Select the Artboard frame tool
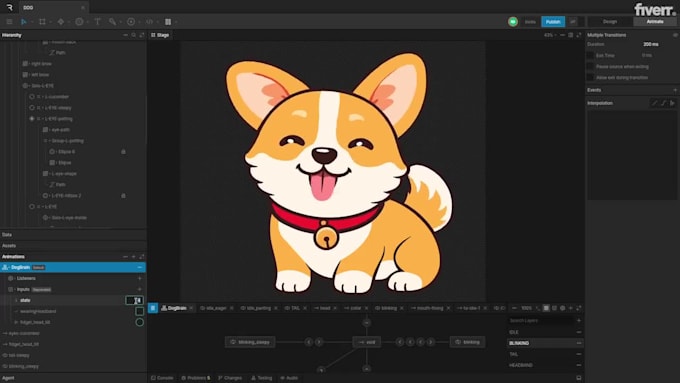Screen dimensions: 680x383 [x=42, y=21]
